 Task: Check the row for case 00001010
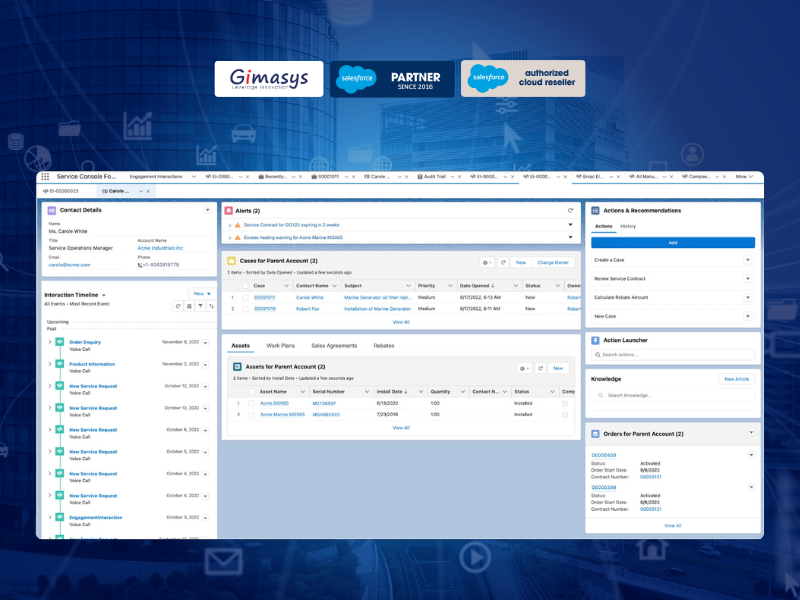point(245,309)
